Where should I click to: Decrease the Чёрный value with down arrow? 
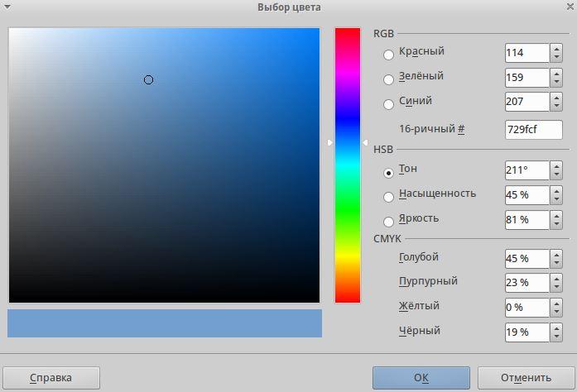(x=556, y=337)
